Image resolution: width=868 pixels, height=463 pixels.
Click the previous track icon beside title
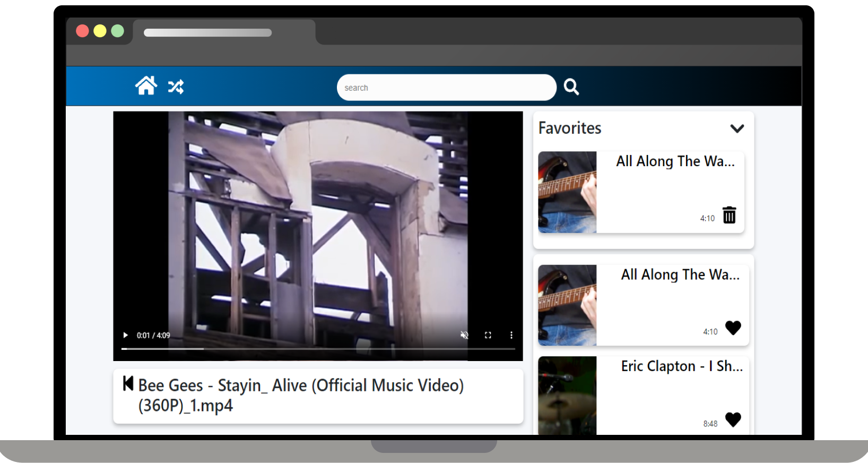128,383
